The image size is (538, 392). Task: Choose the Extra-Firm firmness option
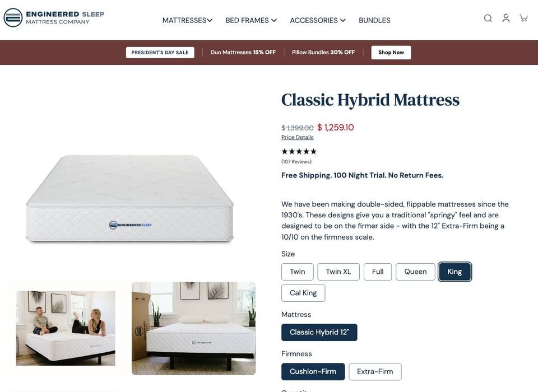coord(375,371)
